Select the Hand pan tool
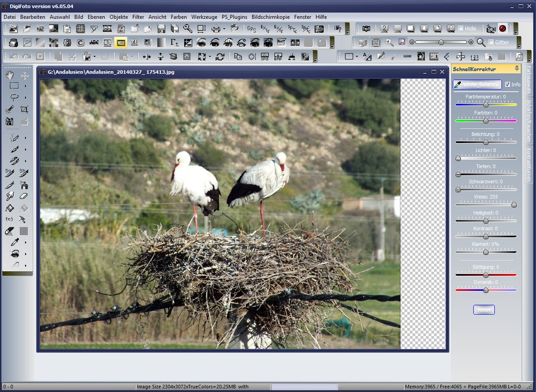The width and height of the screenshot is (536, 392). (x=10, y=76)
